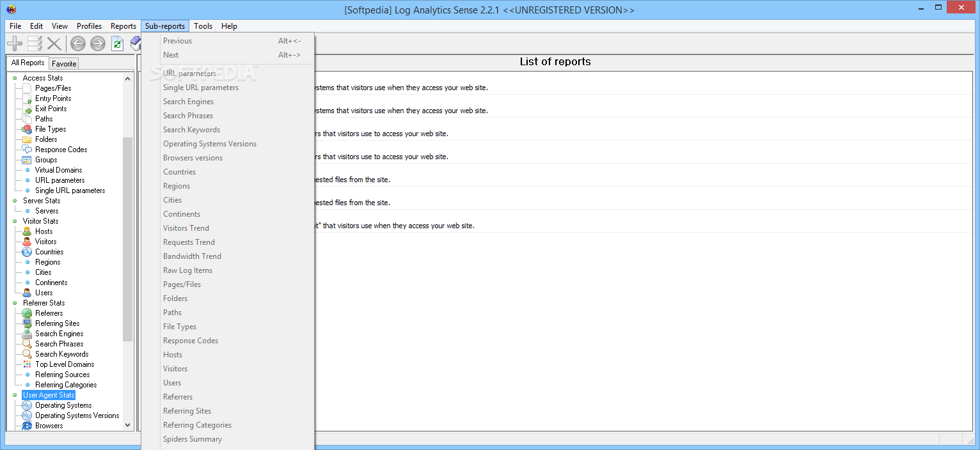Screen dimensions: 980x450
Task: Choose Search Engines in Sub-reports menu
Action: [188, 102]
